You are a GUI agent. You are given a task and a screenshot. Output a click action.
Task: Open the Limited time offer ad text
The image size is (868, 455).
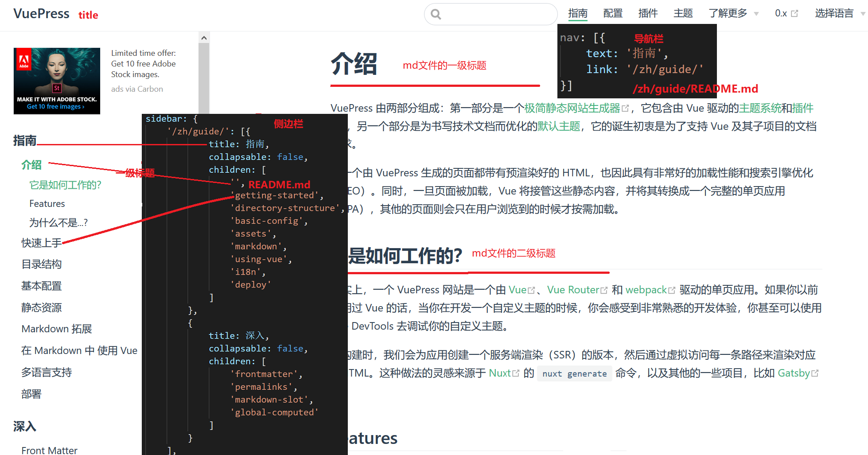pyautogui.click(x=144, y=64)
